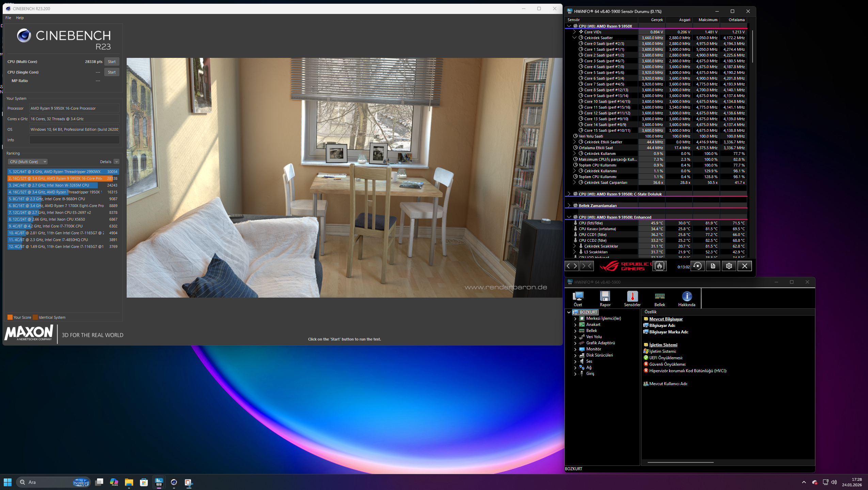Open Microsoft Store from taskbar

click(144, 482)
